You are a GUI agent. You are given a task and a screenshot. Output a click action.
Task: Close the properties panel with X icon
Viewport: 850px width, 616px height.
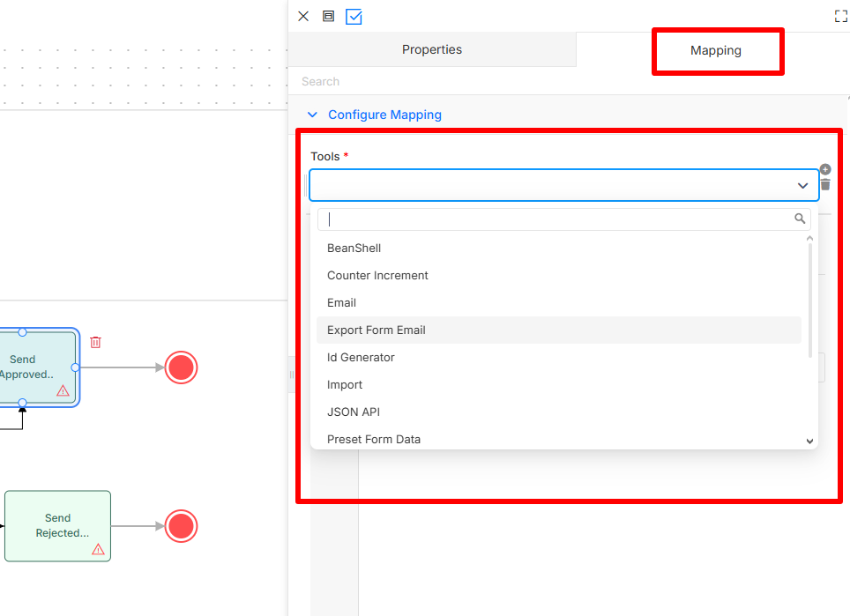(303, 16)
